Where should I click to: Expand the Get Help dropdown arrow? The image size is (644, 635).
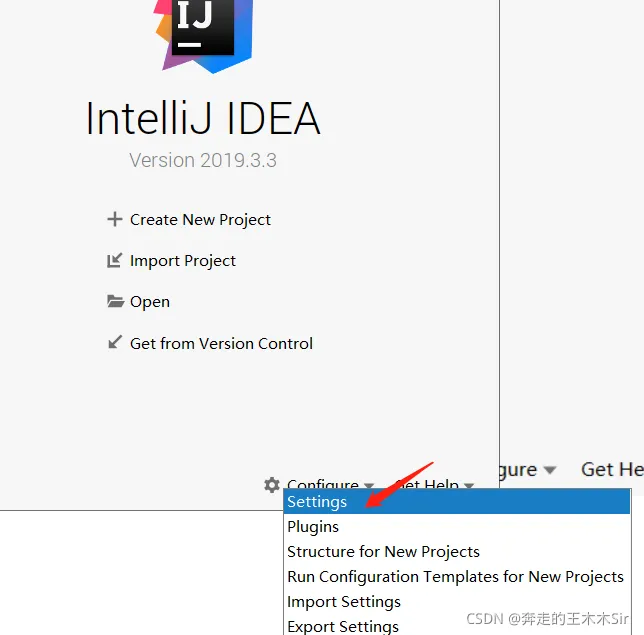[x=468, y=485]
